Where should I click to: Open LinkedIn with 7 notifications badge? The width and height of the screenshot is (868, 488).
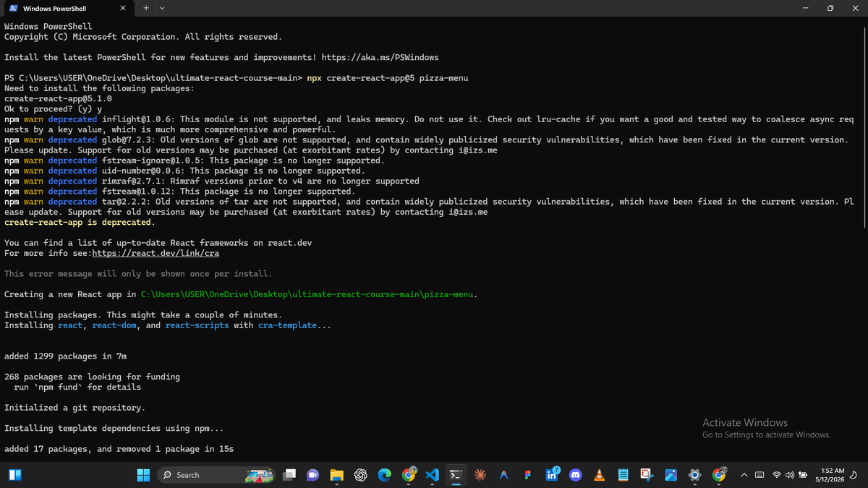tap(552, 474)
